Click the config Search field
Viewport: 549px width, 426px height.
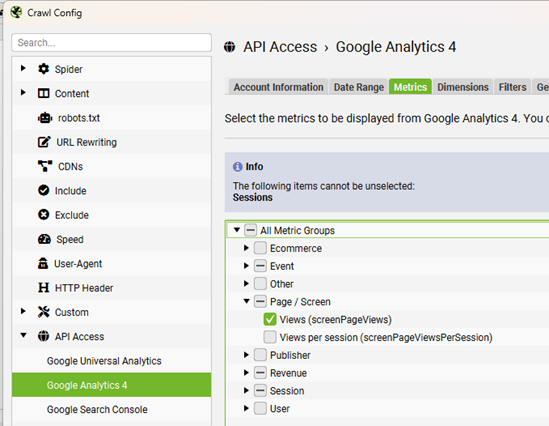click(111, 43)
